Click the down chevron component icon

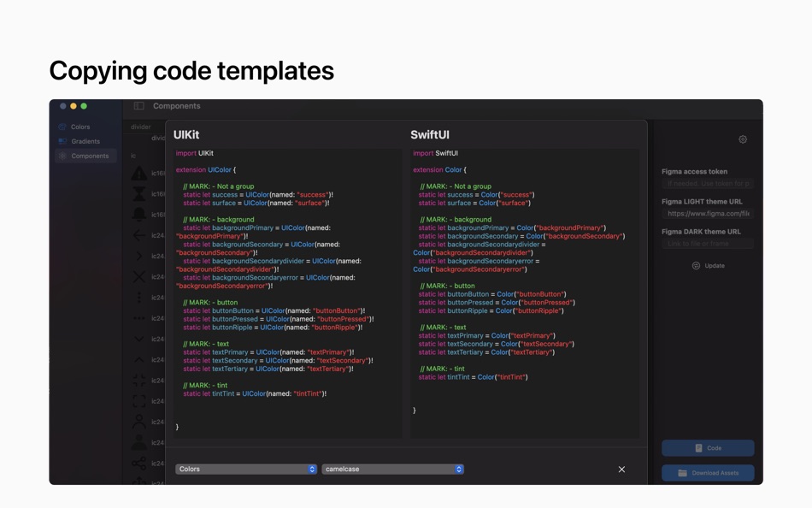138,339
